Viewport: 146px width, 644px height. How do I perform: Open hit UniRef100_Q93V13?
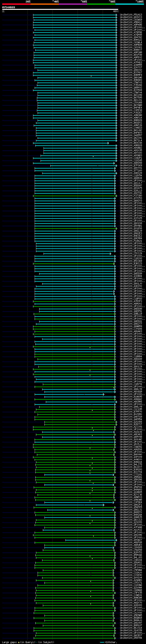[x=131, y=17]
